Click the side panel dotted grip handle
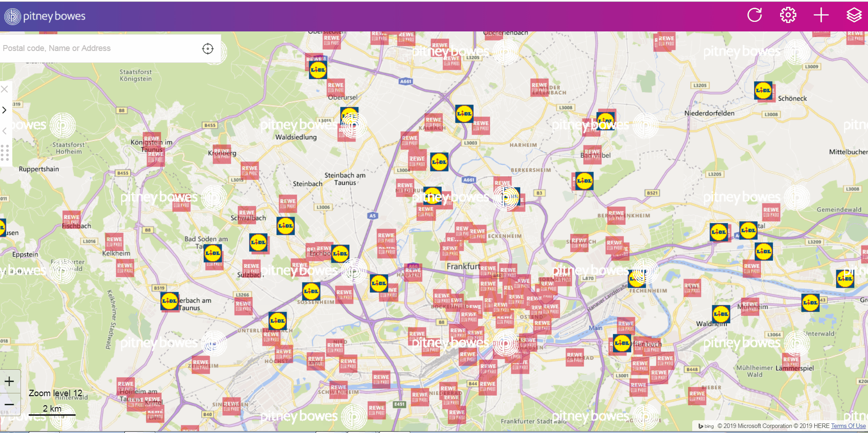Image resolution: width=868 pixels, height=433 pixels. click(5, 153)
